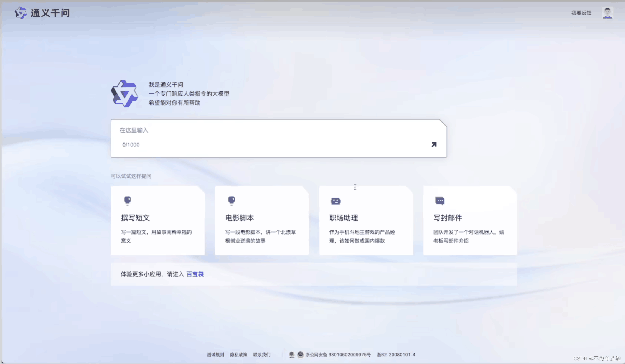Select the 写封邮件 suggestion card title

tap(448, 218)
